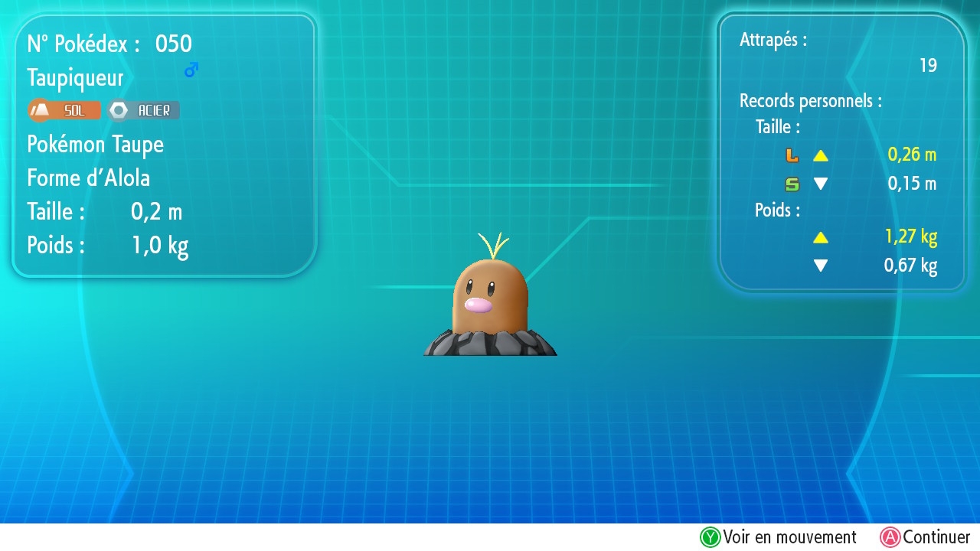Select Voir en mouvement
This screenshot has height=551, width=980.
[x=779, y=537]
